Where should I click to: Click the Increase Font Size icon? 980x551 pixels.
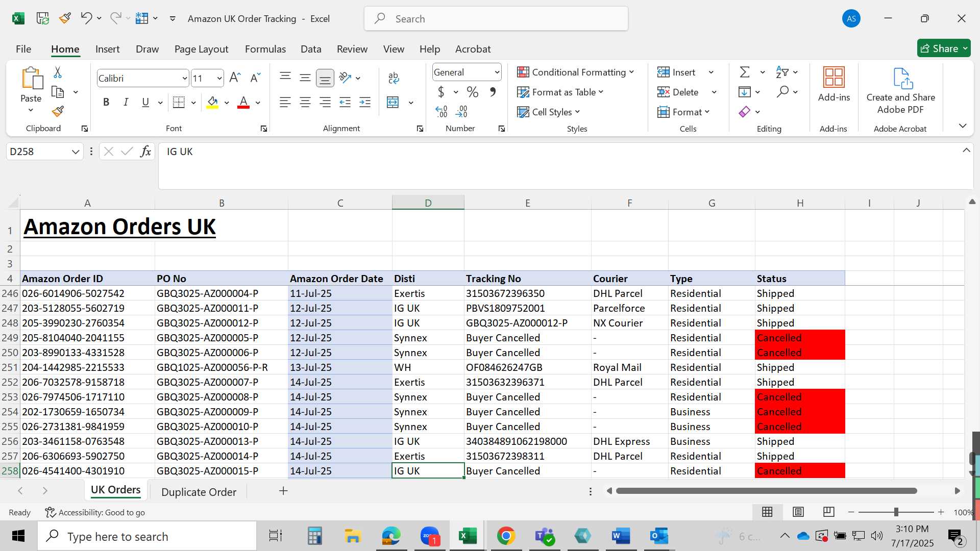click(235, 78)
